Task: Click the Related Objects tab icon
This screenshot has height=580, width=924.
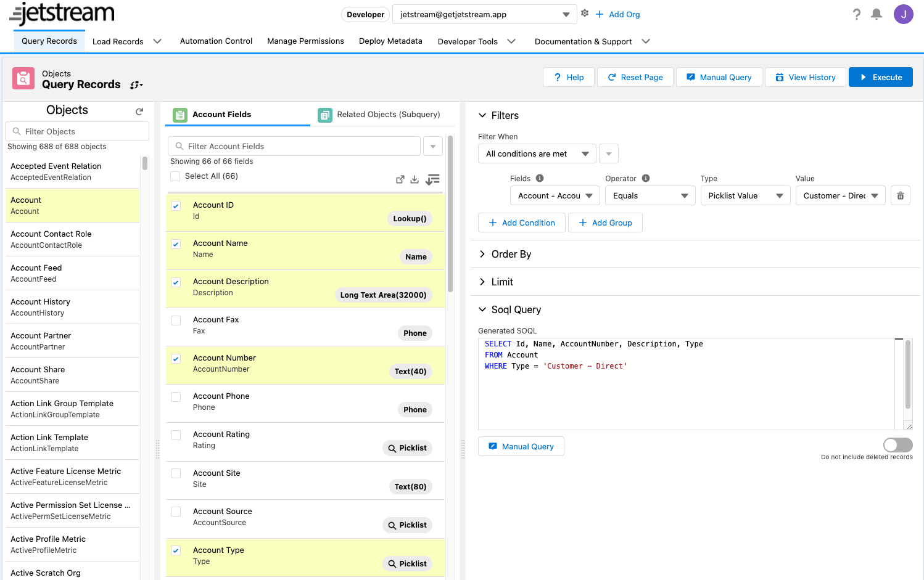Action: coord(324,115)
